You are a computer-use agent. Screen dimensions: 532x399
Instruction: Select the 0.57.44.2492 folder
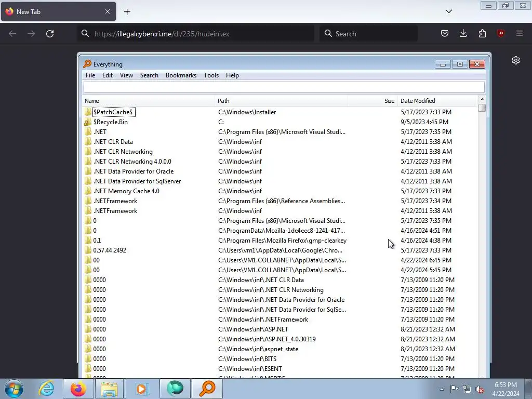click(x=110, y=250)
